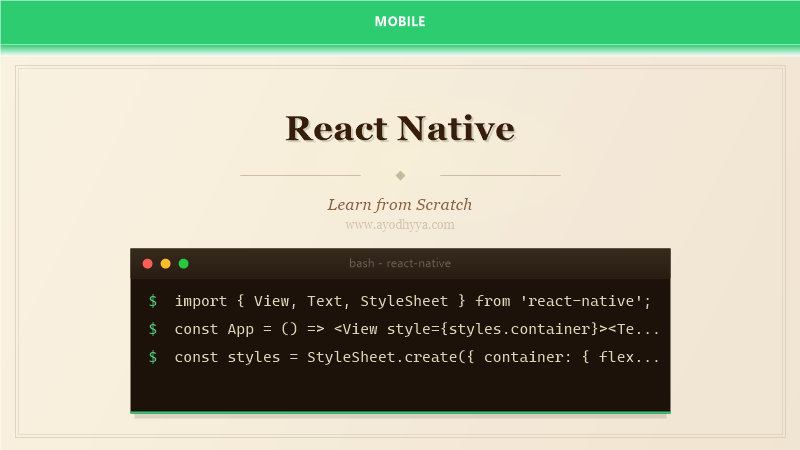Click the dollar prompt before import line
Image resolution: width=800 pixels, height=450 pixels.
[153, 301]
